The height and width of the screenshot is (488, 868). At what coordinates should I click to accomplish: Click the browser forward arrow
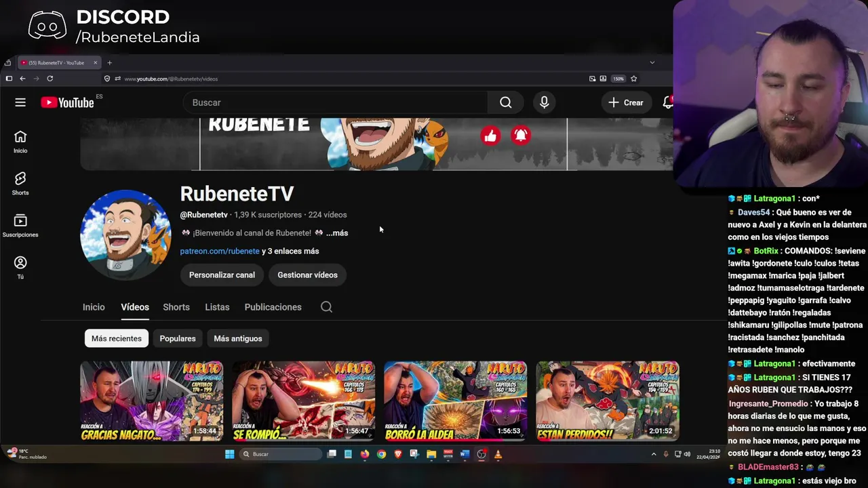(36, 79)
